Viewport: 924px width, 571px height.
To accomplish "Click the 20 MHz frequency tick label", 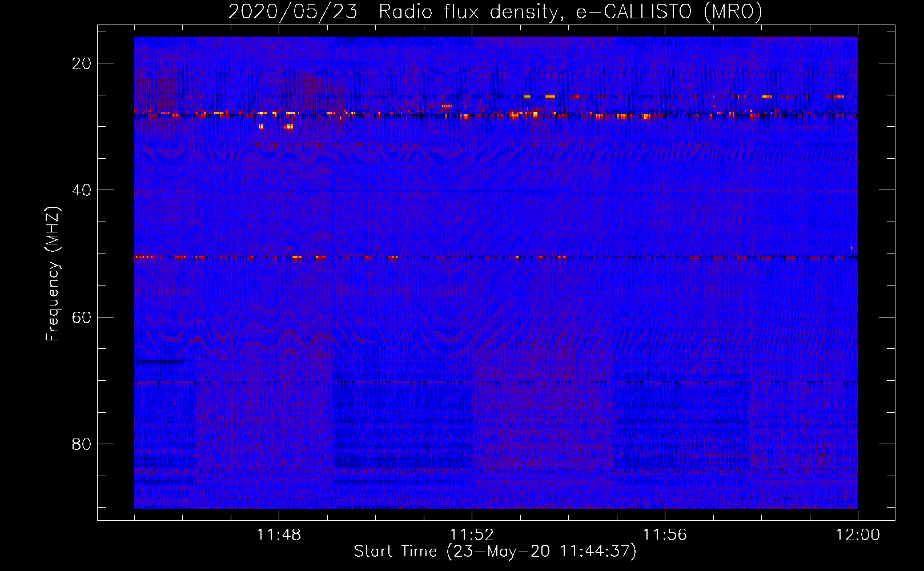I will coord(82,63).
